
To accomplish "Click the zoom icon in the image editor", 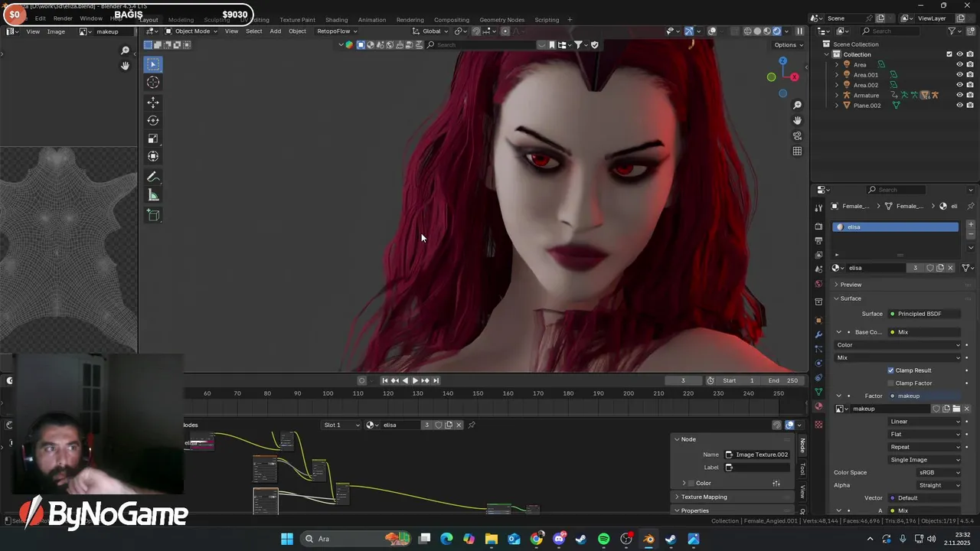I will pos(126,51).
